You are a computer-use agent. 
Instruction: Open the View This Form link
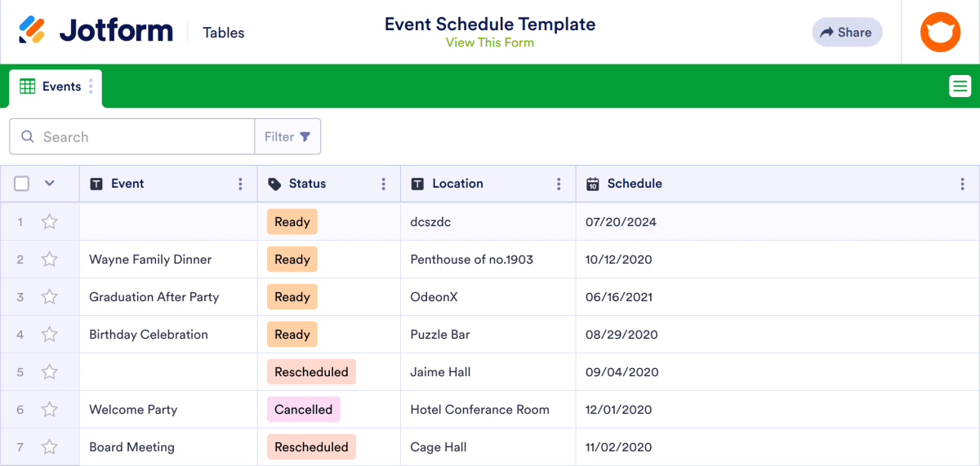[490, 42]
